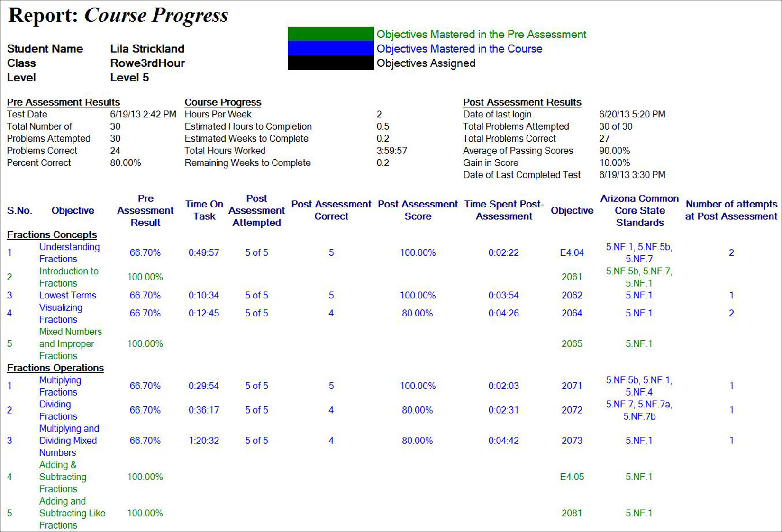
Task: Open Mixed Numbers and Improper Fractions
Action: [x=70, y=343]
